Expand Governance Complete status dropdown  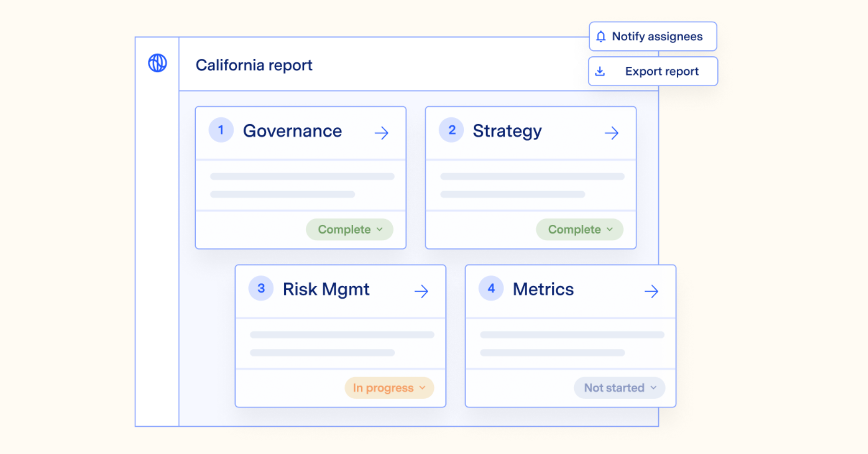(x=349, y=229)
